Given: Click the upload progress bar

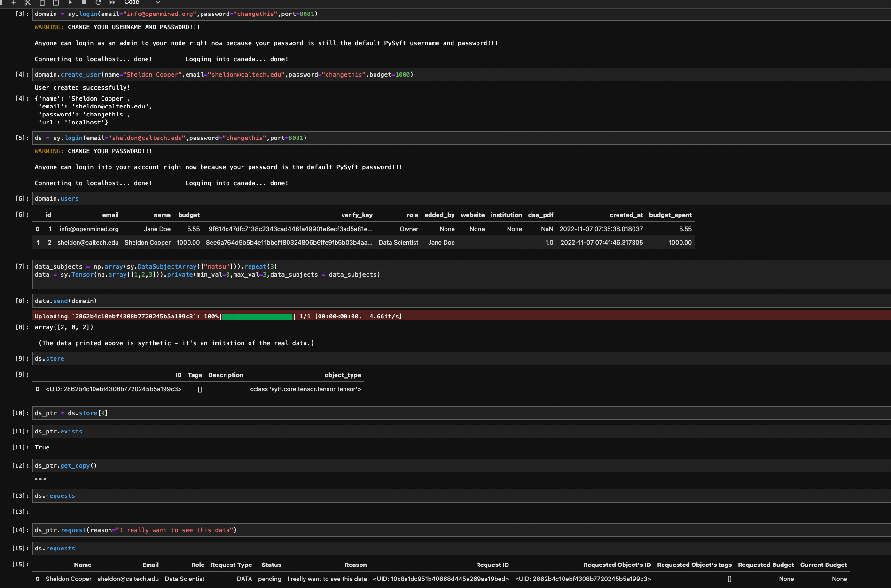Looking at the screenshot, I should (257, 317).
